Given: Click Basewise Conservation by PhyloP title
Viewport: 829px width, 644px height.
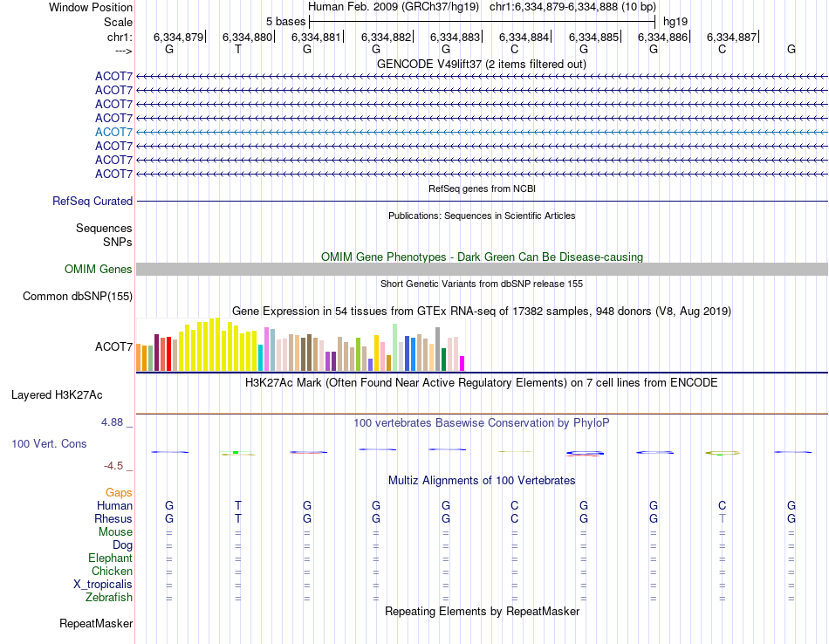Looking at the screenshot, I should pos(482,423).
